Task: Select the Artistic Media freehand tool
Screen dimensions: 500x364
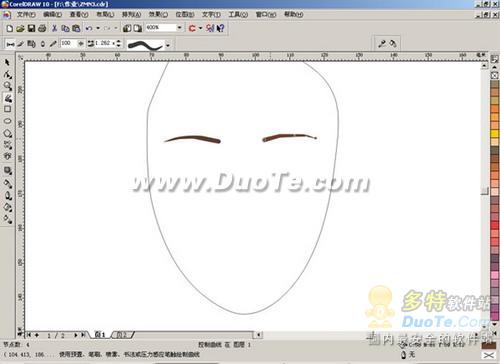Action: coord(7,98)
